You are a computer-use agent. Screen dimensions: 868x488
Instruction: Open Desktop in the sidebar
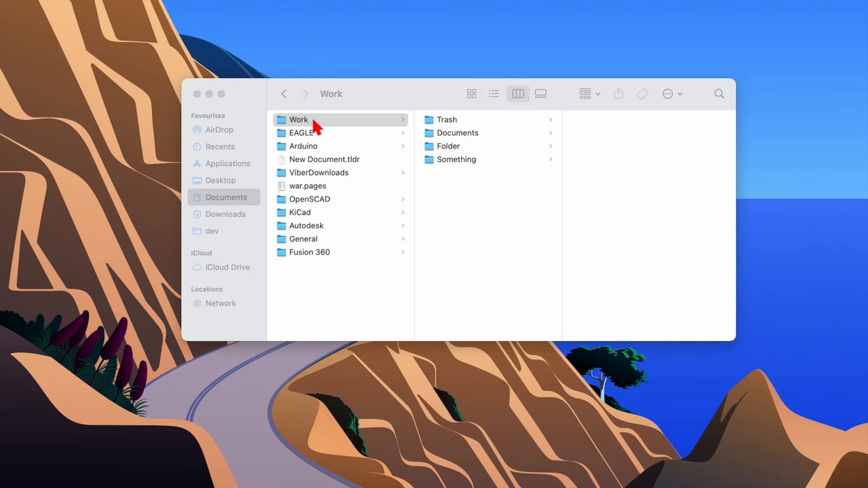224,180
